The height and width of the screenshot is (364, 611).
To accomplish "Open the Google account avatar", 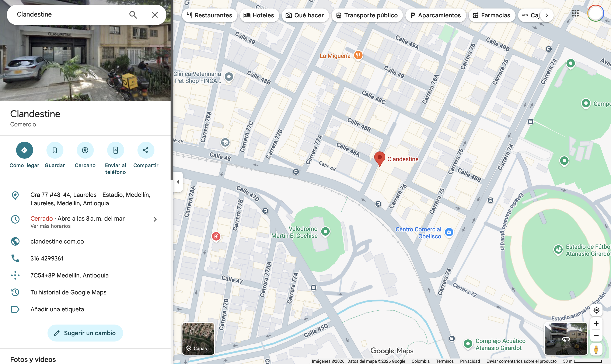I will 596,13.
